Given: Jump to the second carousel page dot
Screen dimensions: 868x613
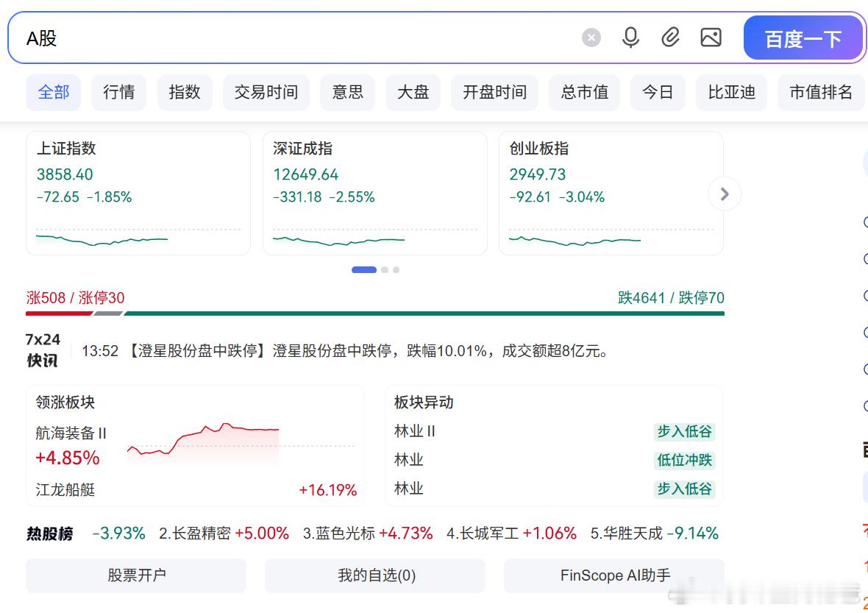Looking at the screenshot, I should 385,269.
